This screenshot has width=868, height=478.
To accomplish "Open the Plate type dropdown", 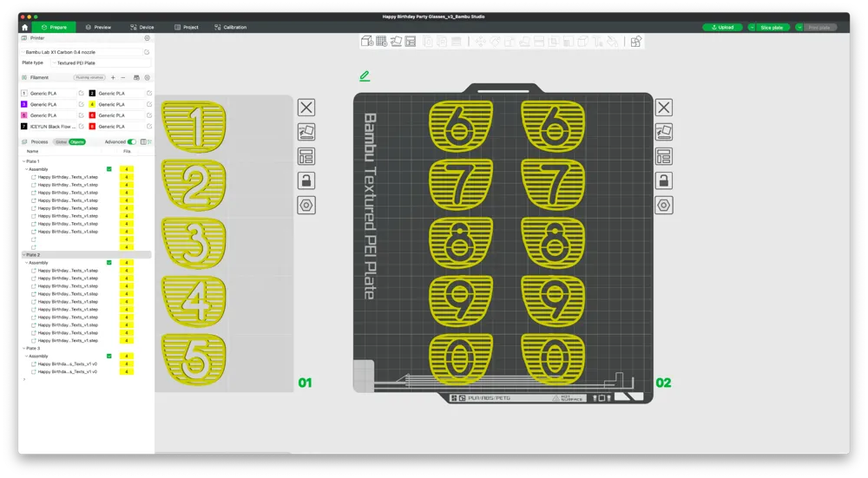I will (102, 63).
